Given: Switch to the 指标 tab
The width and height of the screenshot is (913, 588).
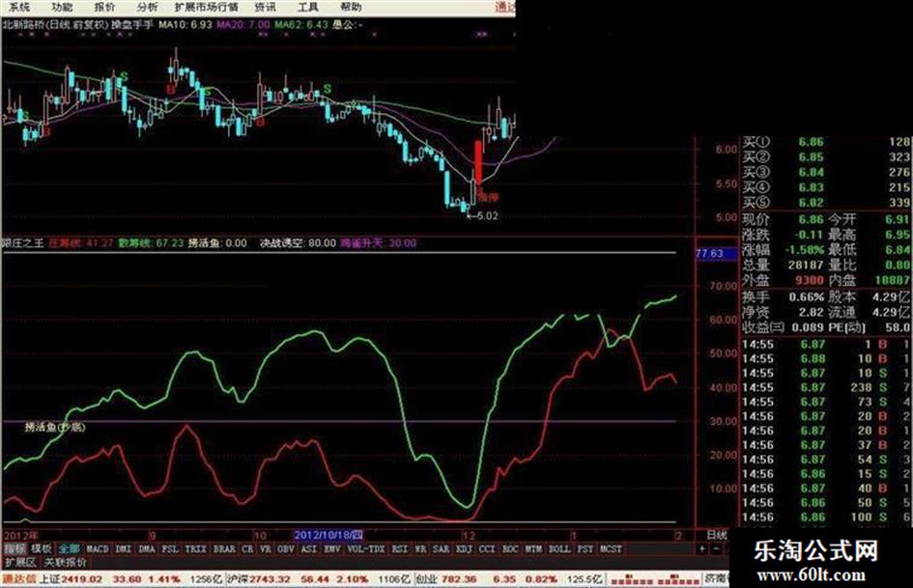Looking at the screenshot, I should click(x=14, y=549).
